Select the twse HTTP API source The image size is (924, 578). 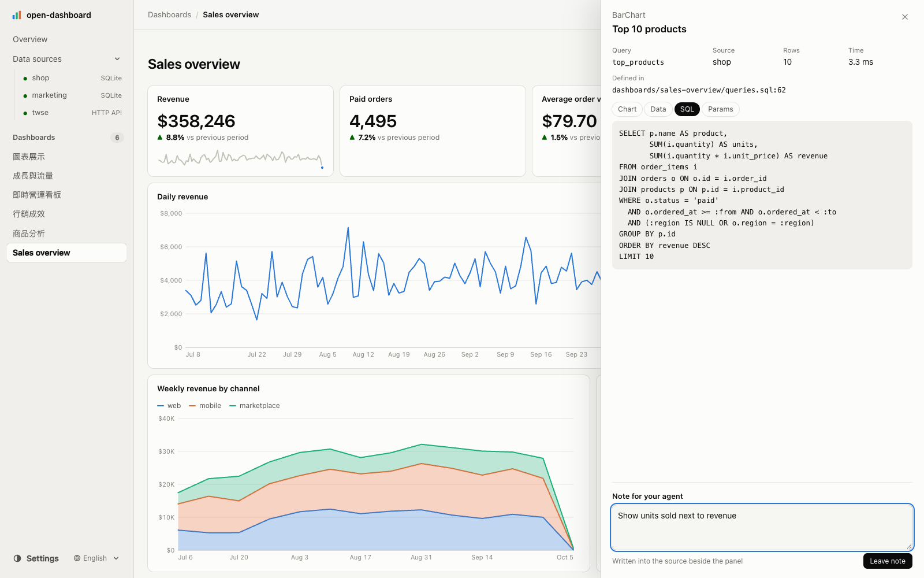click(x=72, y=113)
